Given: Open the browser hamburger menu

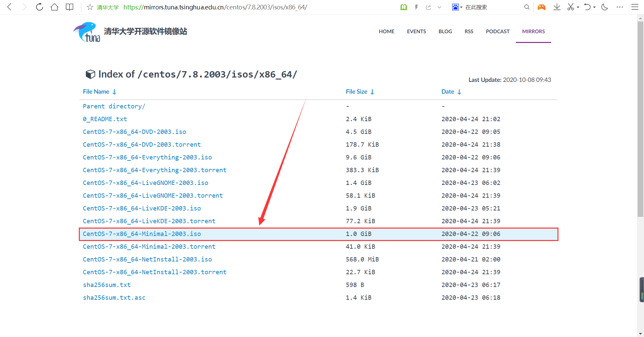Looking at the screenshot, I should 635,7.
